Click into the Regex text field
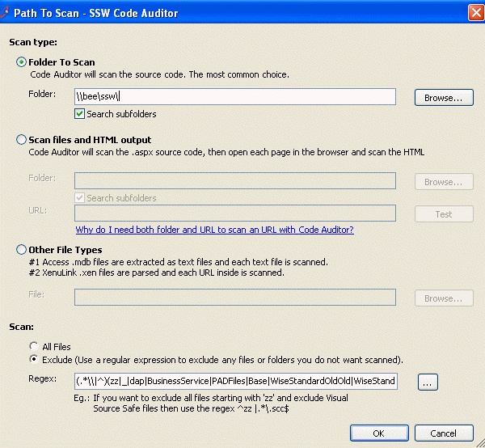 click(x=234, y=381)
